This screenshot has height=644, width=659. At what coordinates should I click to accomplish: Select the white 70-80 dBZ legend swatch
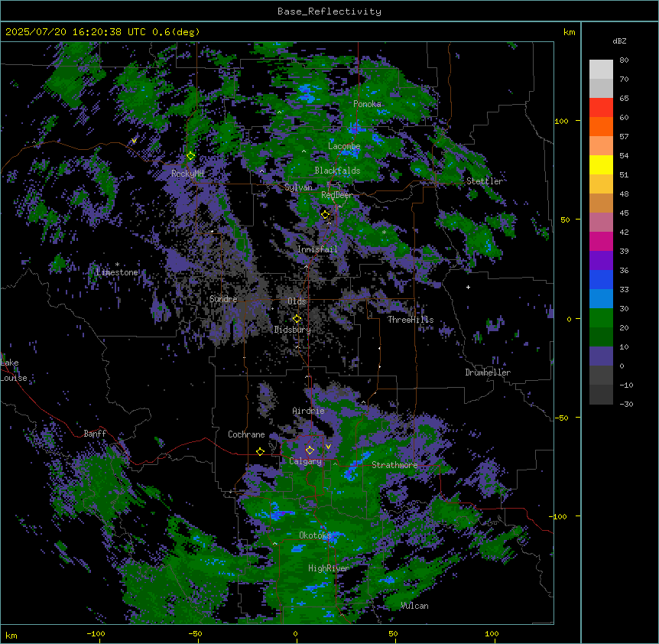tap(601, 70)
